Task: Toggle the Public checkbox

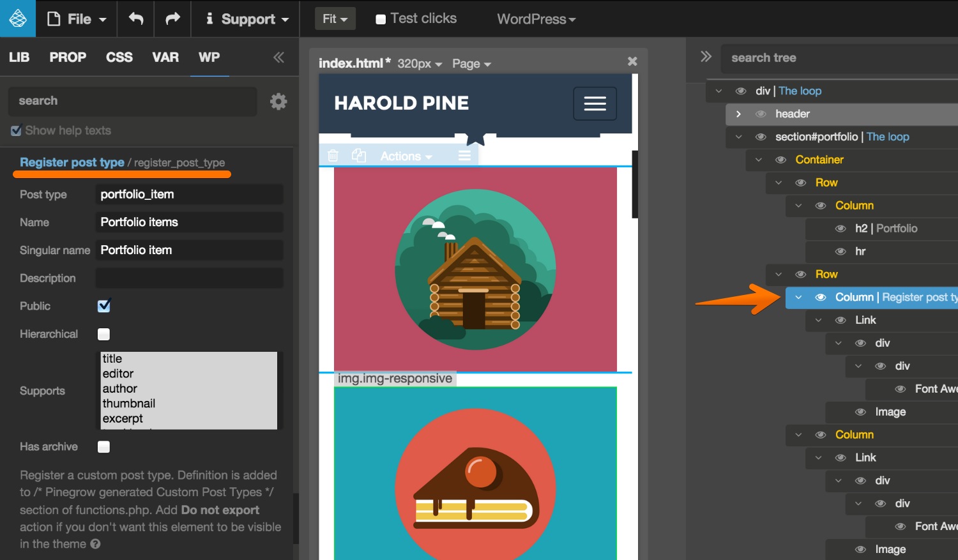Action: (104, 306)
